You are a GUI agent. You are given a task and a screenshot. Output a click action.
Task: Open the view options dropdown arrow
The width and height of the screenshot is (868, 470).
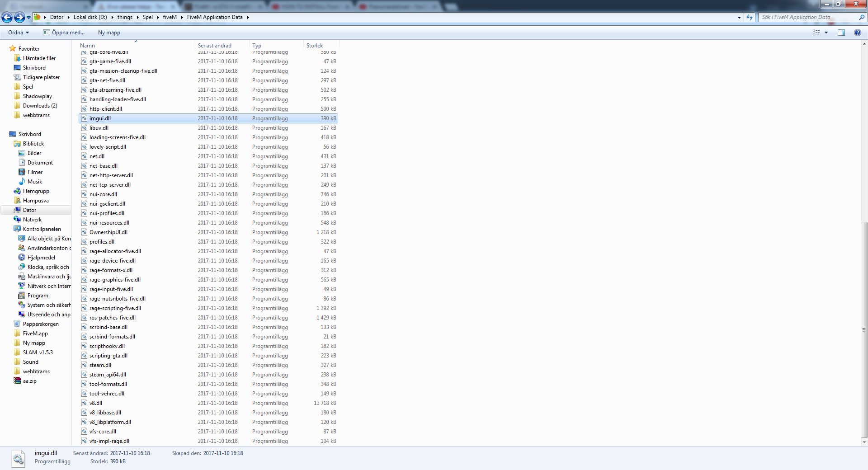click(x=826, y=33)
